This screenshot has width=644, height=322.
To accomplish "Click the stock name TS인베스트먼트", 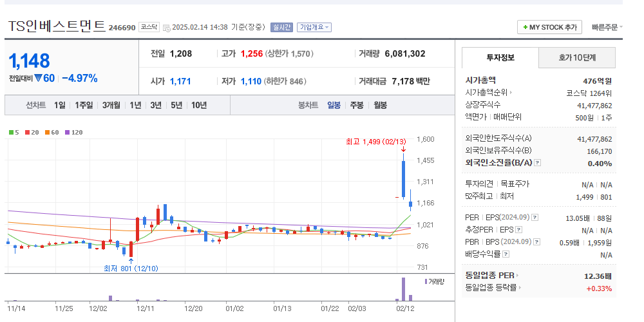I will pos(57,26).
